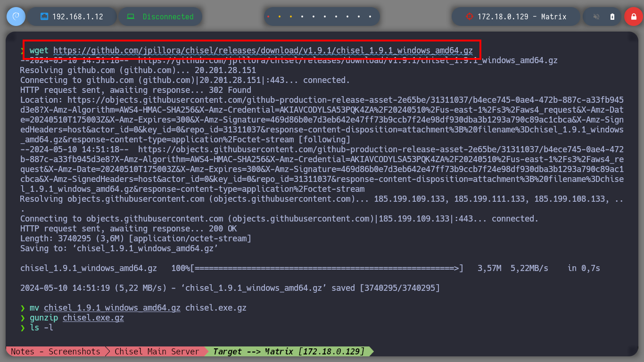Click the 'Length: 3740295 (3,6M)' line
The height and width of the screenshot is (362, 644).
coord(136,239)
